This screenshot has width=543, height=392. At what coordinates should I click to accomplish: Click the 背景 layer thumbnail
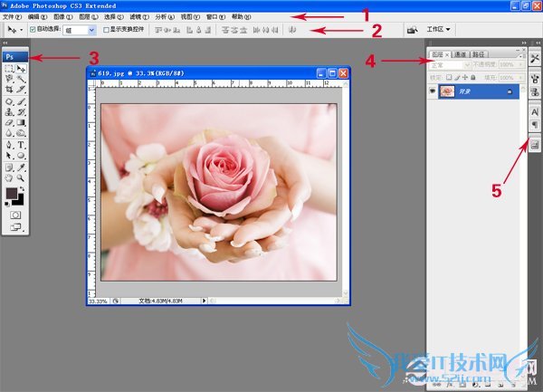[446, 92]
